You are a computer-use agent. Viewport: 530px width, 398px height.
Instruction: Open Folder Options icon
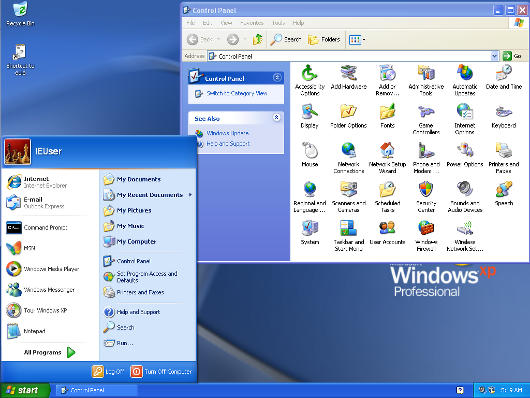[348, 116]
